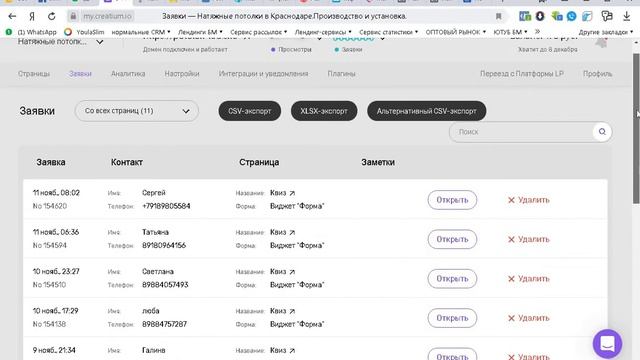Open WhatsApp bookmark
The image size is (640, 360).
pos(31,32)
